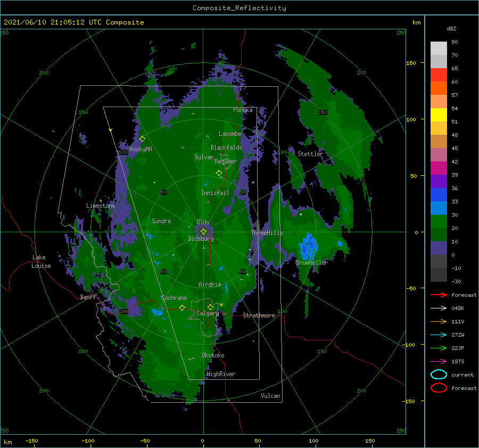
Task: Click yellow diamond marker above Calgary label
Action: (210, 307)
